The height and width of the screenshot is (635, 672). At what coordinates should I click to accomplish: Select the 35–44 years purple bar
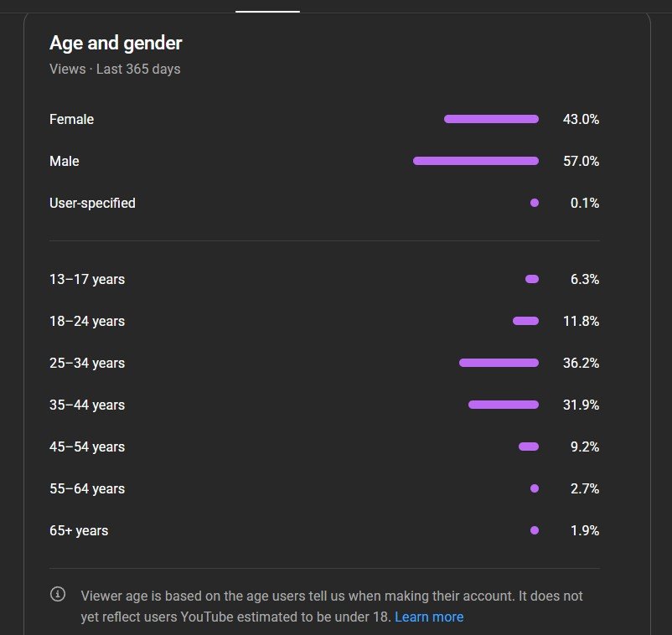click(x=503, y=405)
